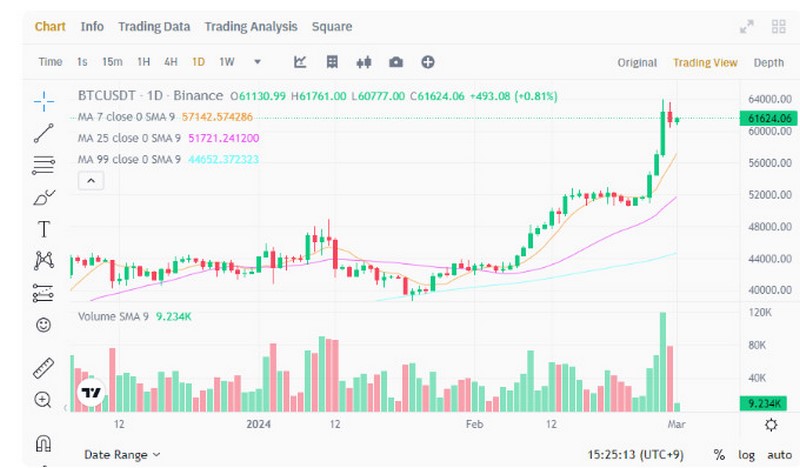Click the Feb date axis label
This screenshot has height=468, width=800.
(474, 424)
